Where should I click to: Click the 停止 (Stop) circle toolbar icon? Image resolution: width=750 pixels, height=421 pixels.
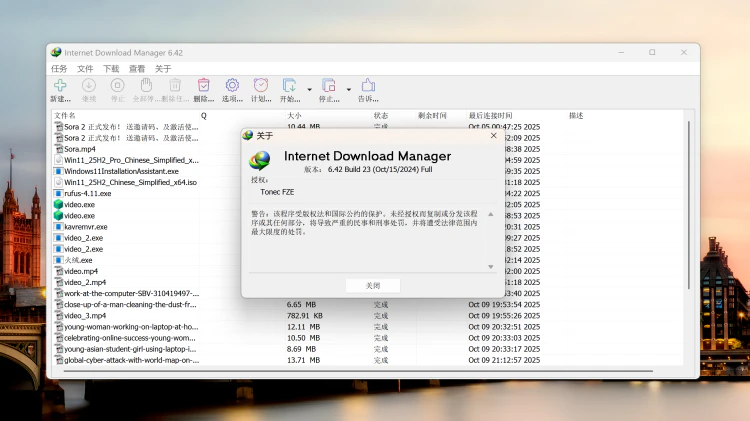[117, 87]
